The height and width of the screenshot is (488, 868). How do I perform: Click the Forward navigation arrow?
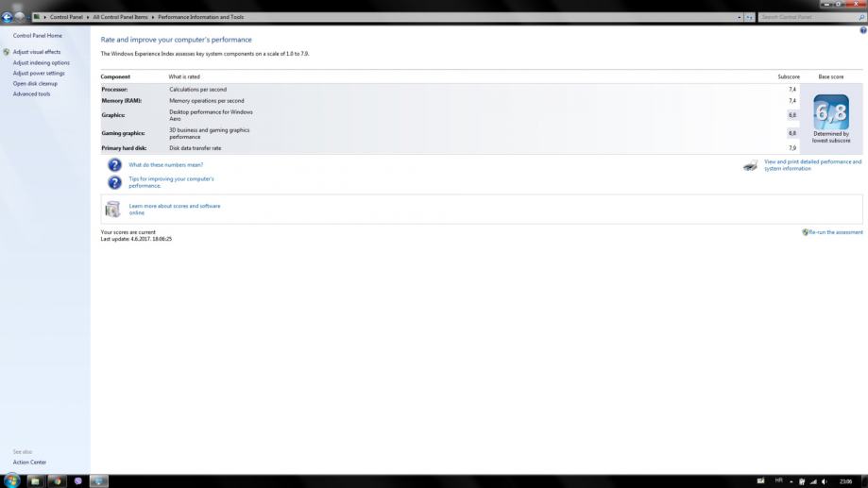[x=20, y=17]
